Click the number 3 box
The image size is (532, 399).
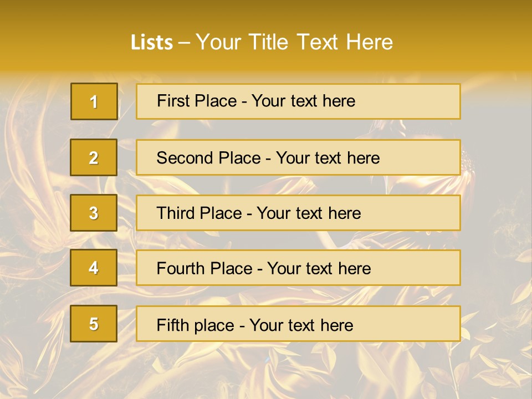[x=94, y=213]
